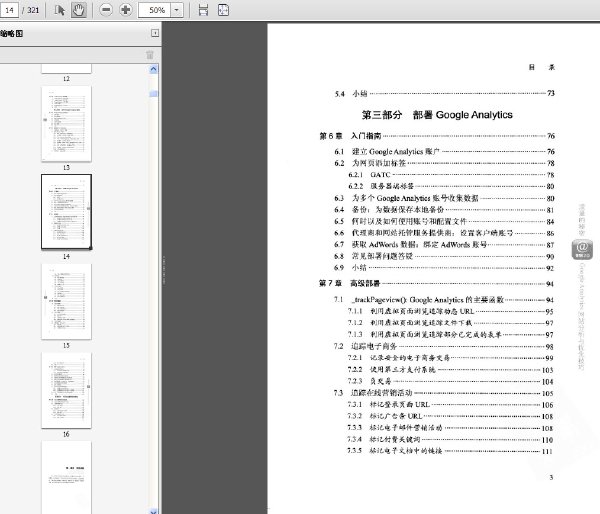Click the '第三部分 部署 Google Analytics' heading
Image resolution: width=600 pixels, height=514 pixels.
point(437,115)
